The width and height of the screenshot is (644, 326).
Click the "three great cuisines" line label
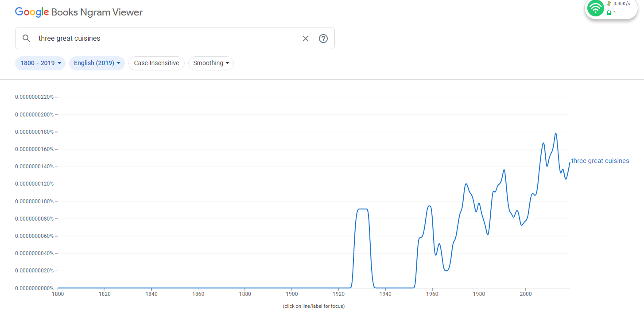pos(600,161)
